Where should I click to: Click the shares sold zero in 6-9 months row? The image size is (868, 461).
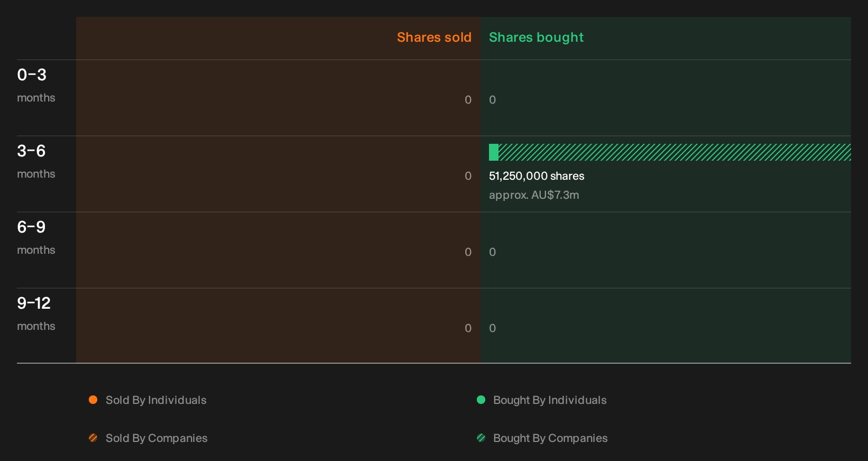(468, 252)
